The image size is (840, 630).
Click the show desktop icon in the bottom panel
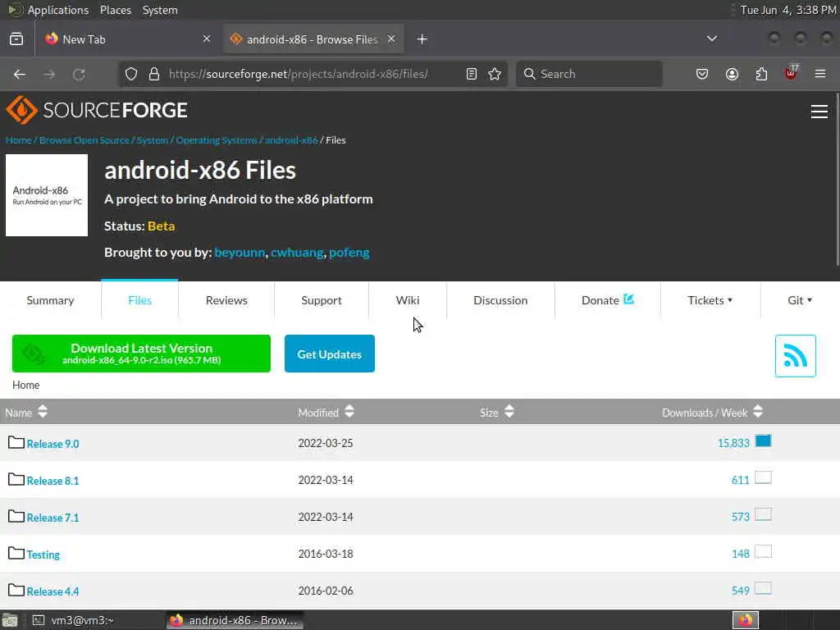(10, 620)
